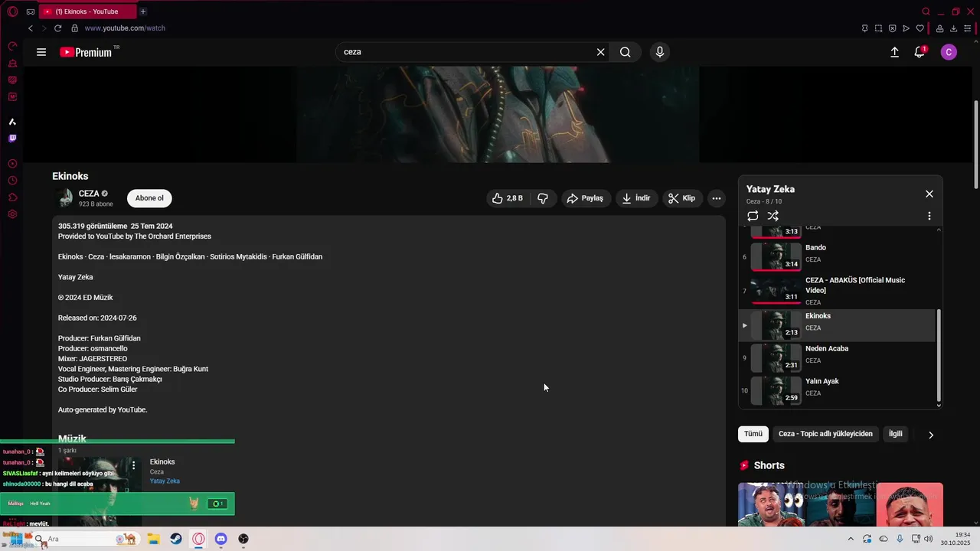
Task: Play CEZA - ABAKÜS Official Music Video
Action: (837, 291)
